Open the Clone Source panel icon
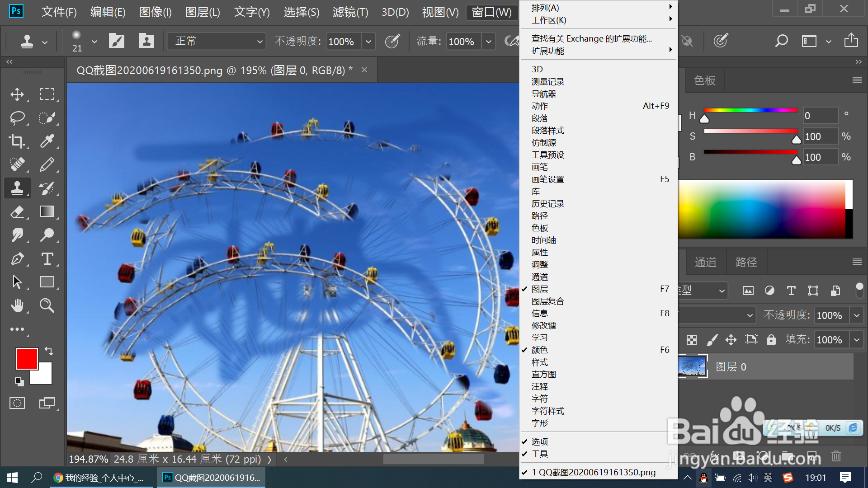The image size is (868, 488). point(146,41)
